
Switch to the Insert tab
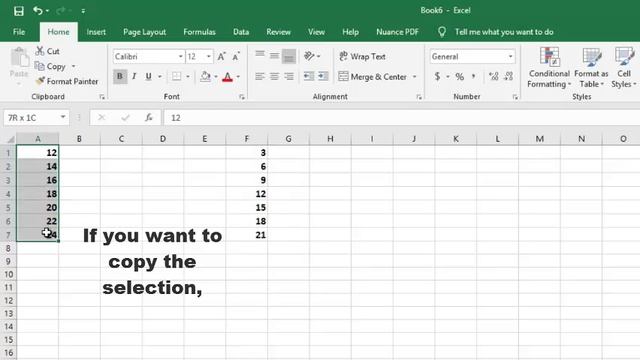(96, 32)
